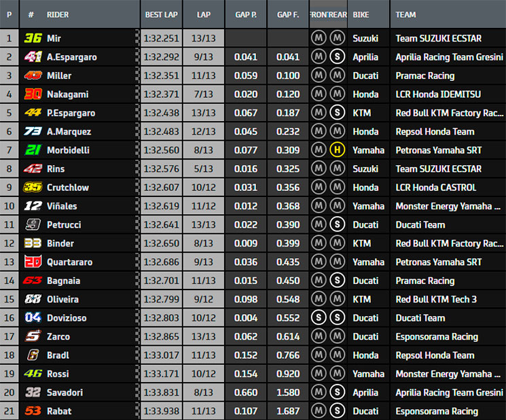Screen dimensions: 506x420
Task: Click gap to first value 0.309
Action: (x=288, y=150)
